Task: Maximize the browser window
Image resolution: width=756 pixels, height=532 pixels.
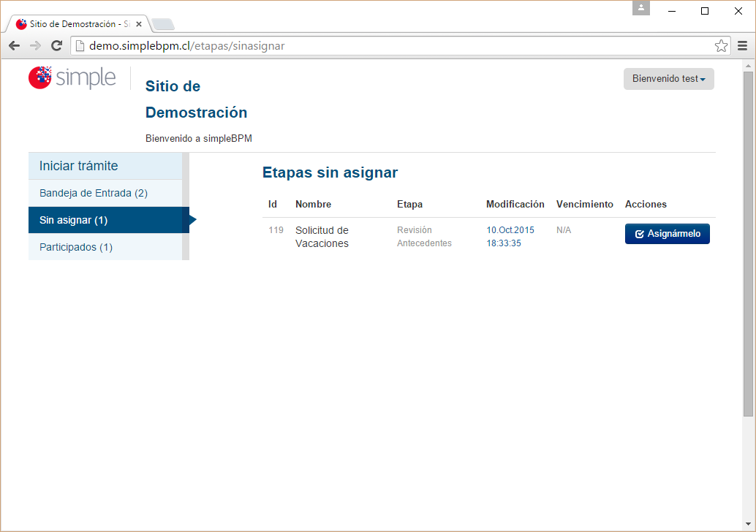Action: (x=704, y=11)
